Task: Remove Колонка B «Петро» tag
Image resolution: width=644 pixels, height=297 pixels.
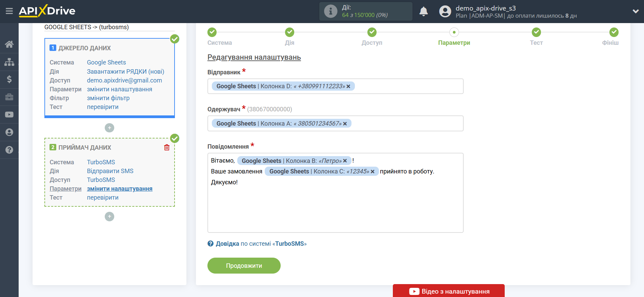Action: (x=345, y=161)
